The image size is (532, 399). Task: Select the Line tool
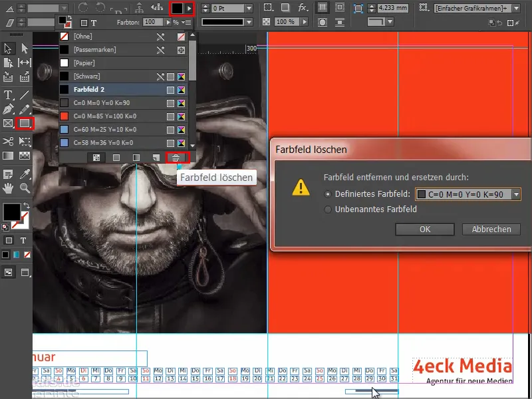pos(25,94)
